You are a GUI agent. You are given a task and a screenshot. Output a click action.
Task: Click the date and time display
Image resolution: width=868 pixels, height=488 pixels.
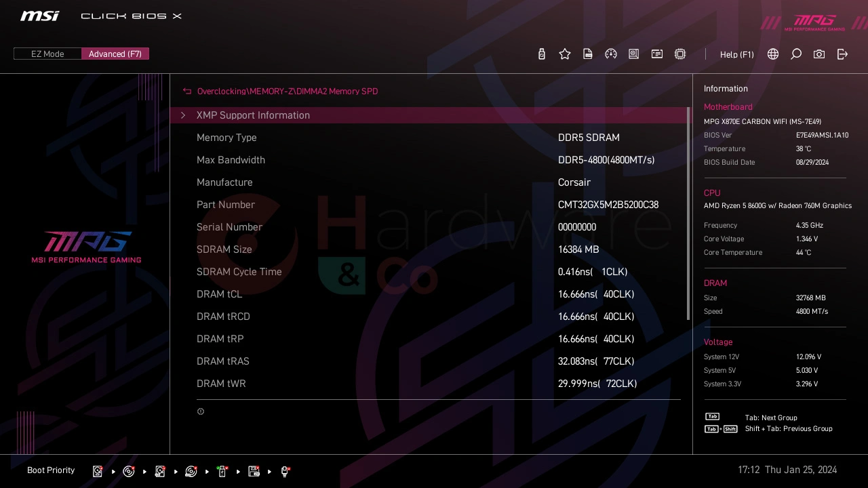coord(787,470)
